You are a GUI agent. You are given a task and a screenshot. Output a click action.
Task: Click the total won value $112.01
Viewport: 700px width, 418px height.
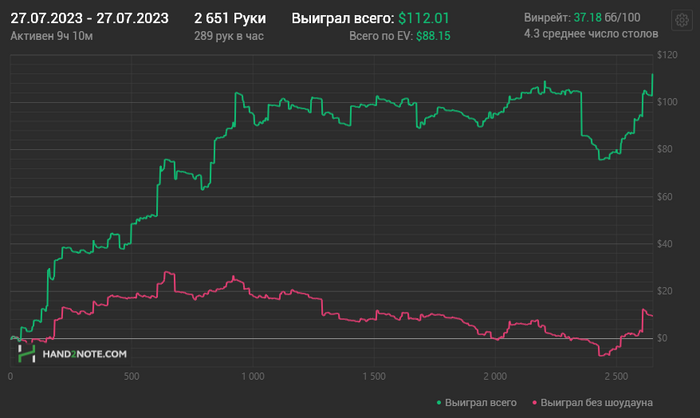pyautogui.click(x=424, y=18)
